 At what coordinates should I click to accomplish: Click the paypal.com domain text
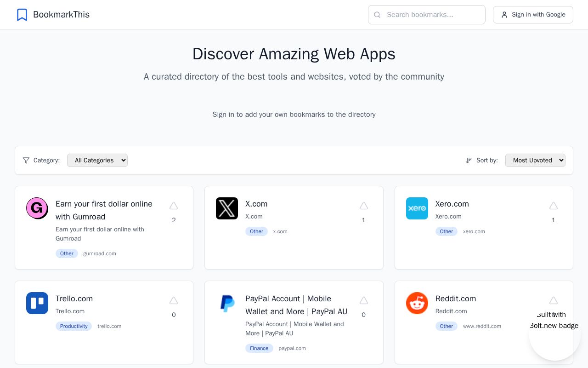tap(292, 348)
